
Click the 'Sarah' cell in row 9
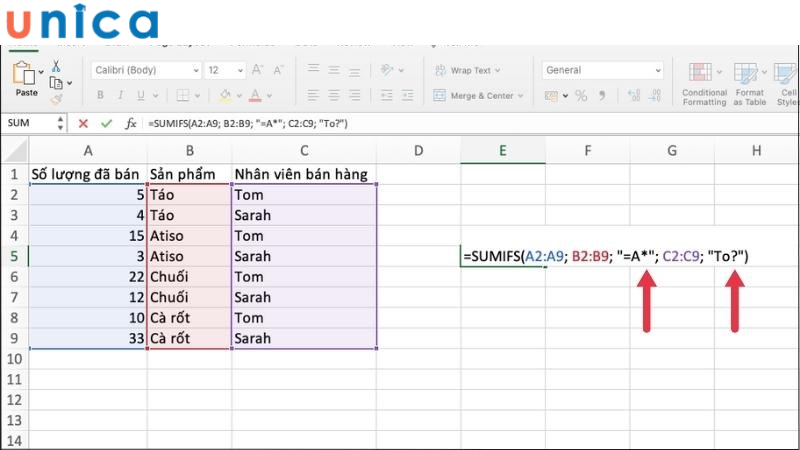pyautogui.click(x=304, y=338)
